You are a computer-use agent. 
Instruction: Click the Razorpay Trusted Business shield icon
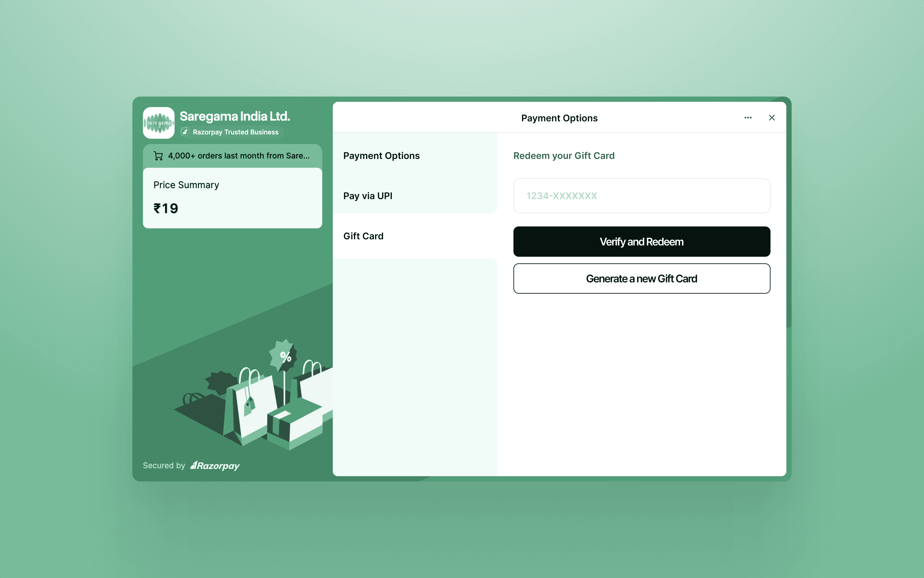coord(185,132)
